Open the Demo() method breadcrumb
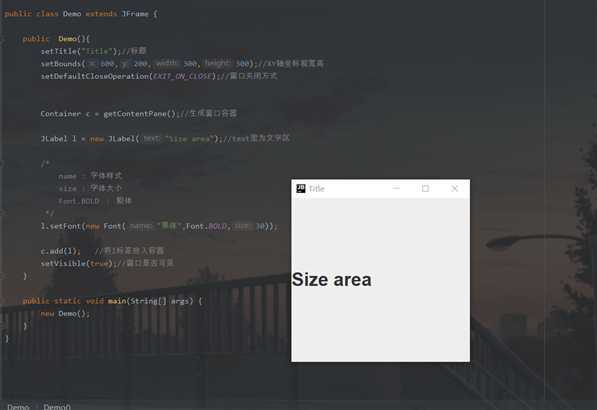 pyautogui.click(x=57, y=407)
